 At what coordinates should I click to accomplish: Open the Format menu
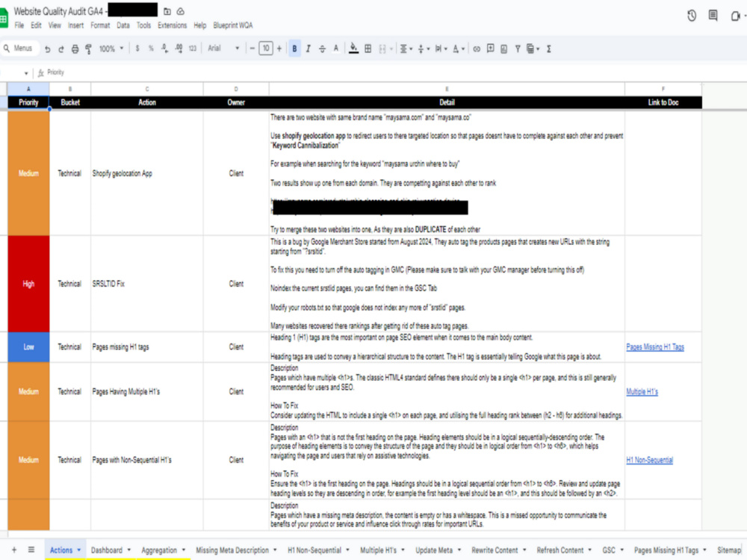pyautogui.click(x=100, y=25)
